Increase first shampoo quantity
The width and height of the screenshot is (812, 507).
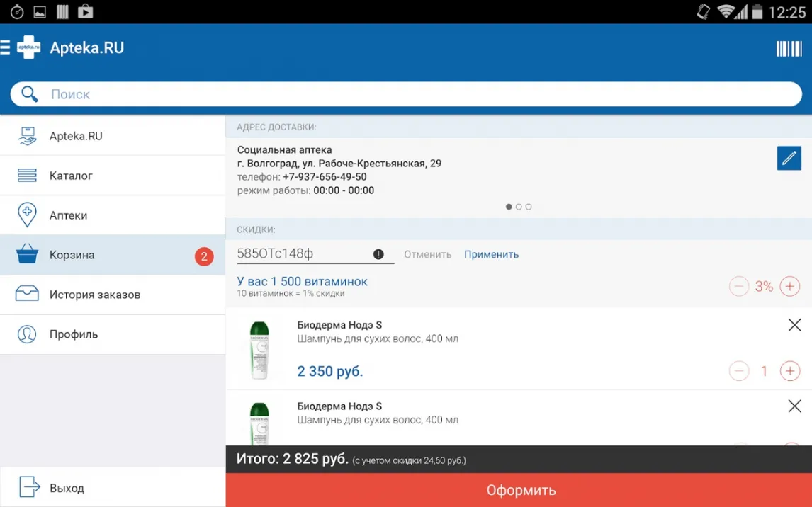click(789, 371)
